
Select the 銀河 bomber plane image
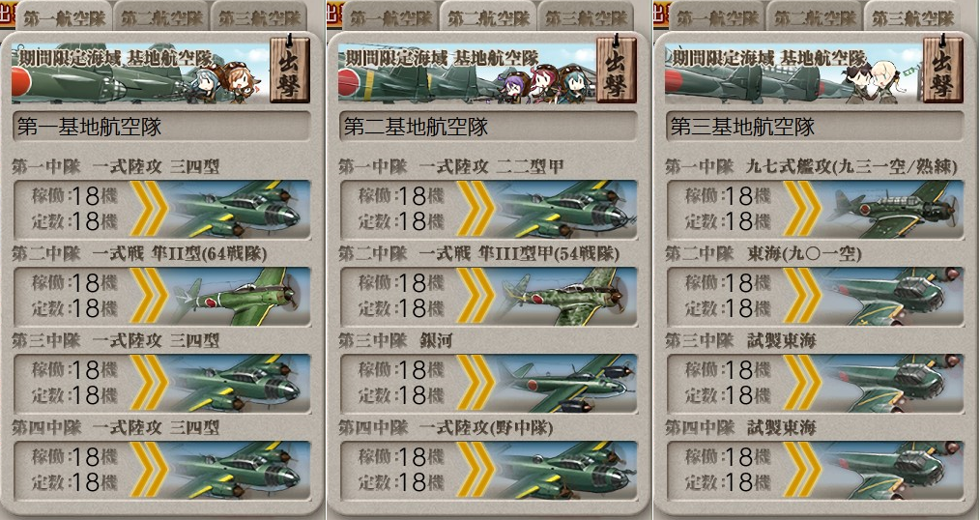(x=567, y=383)
